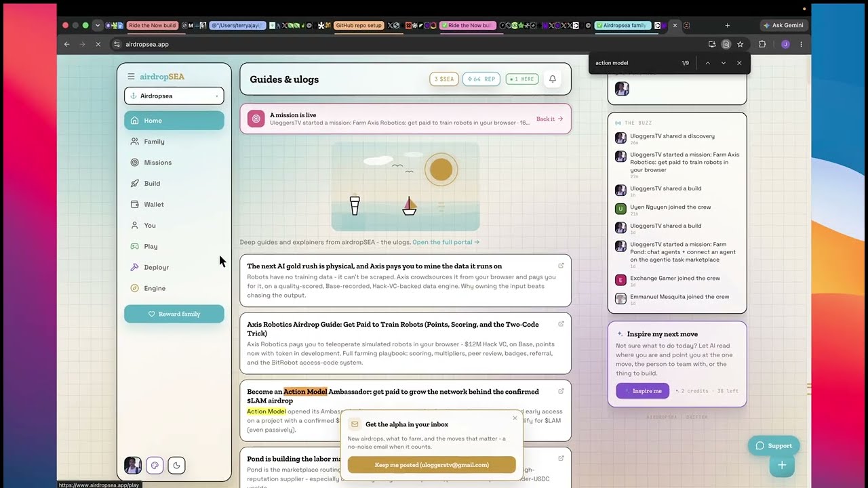This screenshot has width=868, height=488.
Task: Click the browser address bar
Action: click(407, 44)
